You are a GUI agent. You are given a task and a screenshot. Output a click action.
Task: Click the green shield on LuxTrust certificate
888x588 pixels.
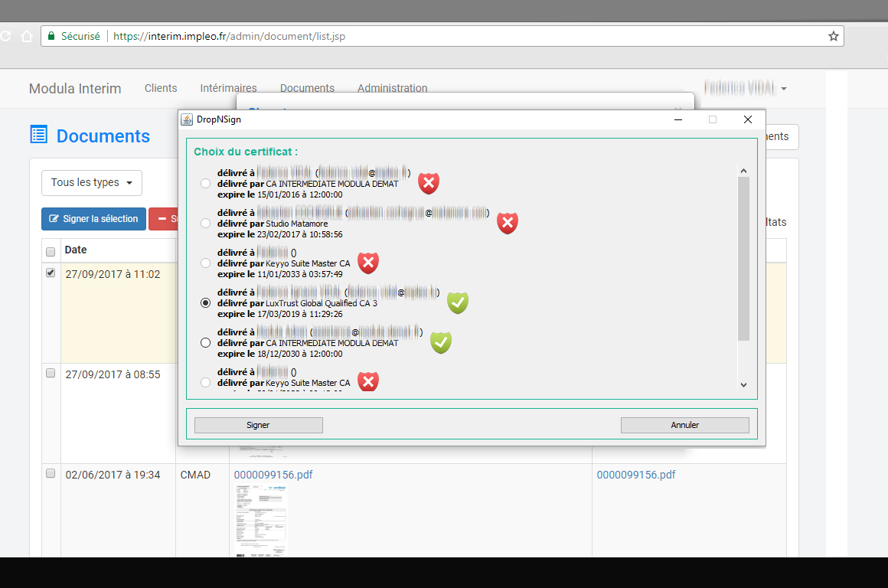click(x=457, y=303)
